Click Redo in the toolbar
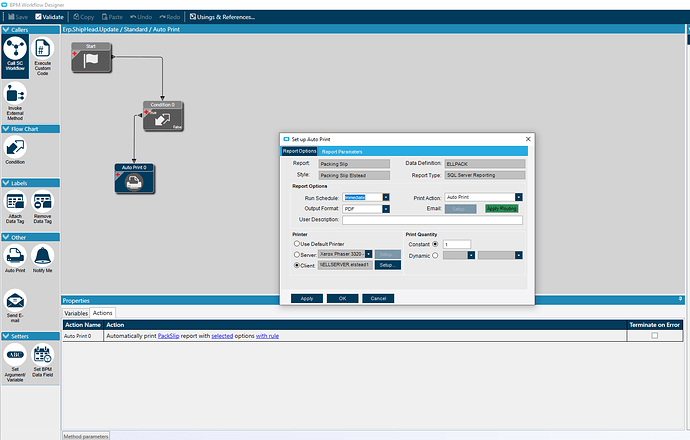Screen dimensions: 690x440 click(170, 17)
